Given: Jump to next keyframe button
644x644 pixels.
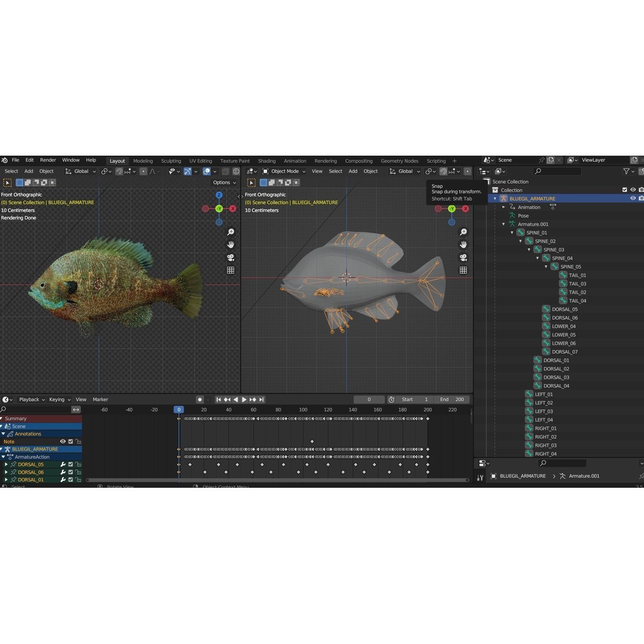Looking at the screenshot, I should 253,400.
